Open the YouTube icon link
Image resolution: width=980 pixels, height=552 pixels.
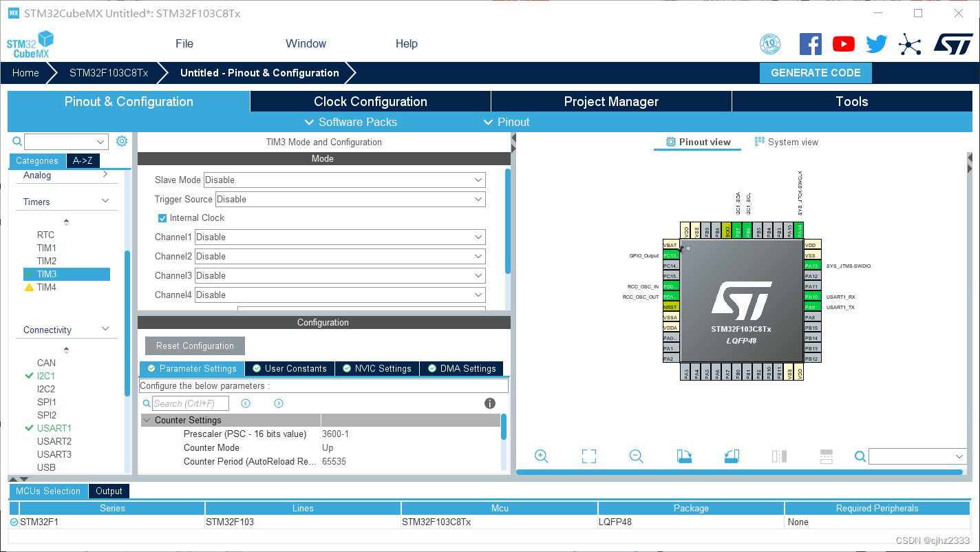843,44
